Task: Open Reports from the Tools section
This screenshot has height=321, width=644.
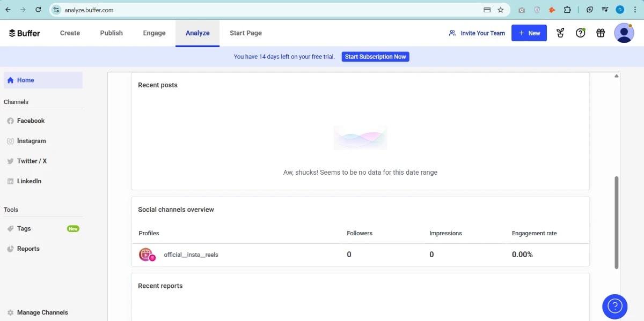Action: pos(27,248)
